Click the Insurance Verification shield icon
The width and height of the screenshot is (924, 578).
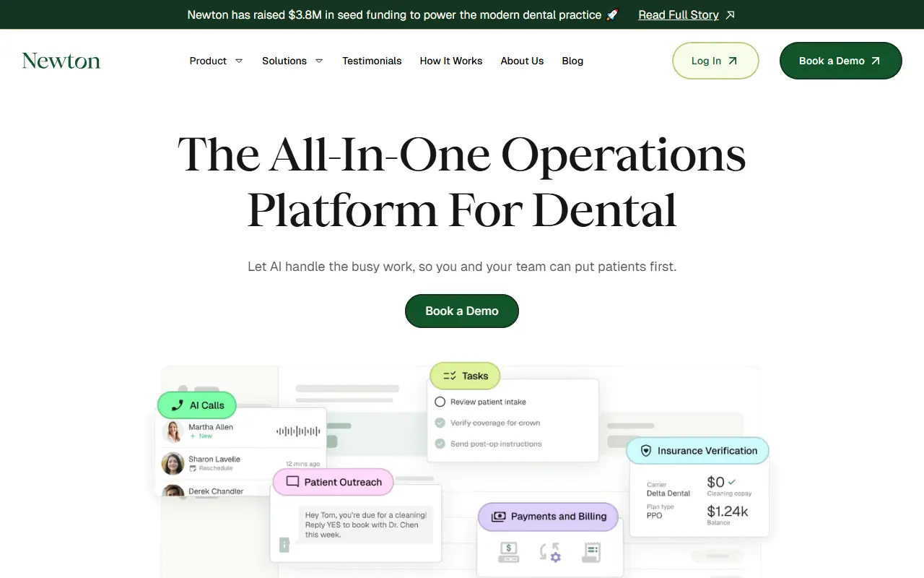coord(646,451)
